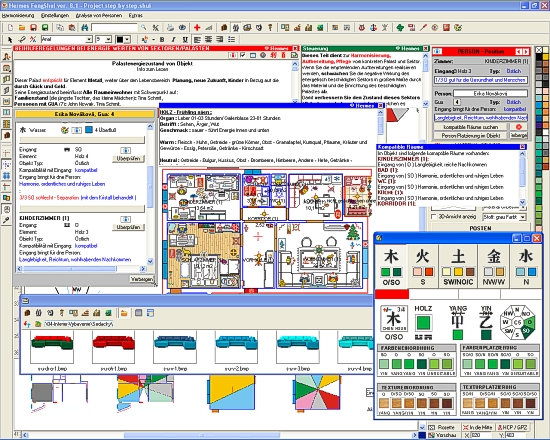The image size is (550, 440).
Task: Click Überprüfen button beside Eingang SO
Action: [128, 159]
